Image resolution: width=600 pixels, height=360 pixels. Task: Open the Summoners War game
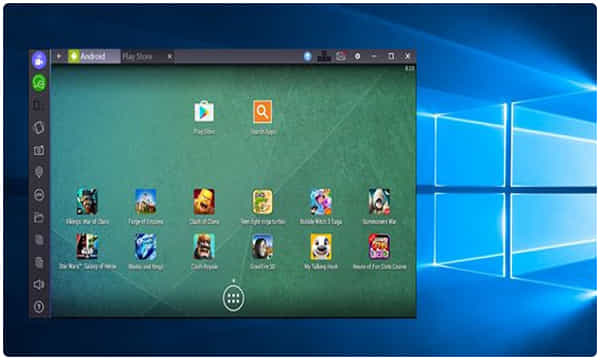[x=379, y=202]
